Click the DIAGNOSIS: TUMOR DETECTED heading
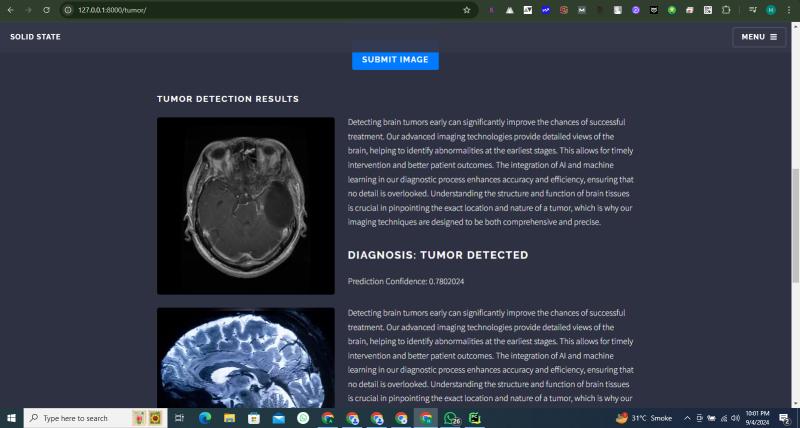This screenshot has width=800, height=428. coord(438,255)
